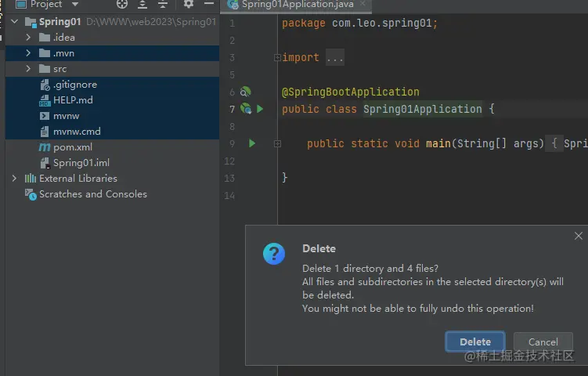Viewport: 588px width, 376px height.
Task: Open Project panel settings gear
Action: click(x=188, y=5)
